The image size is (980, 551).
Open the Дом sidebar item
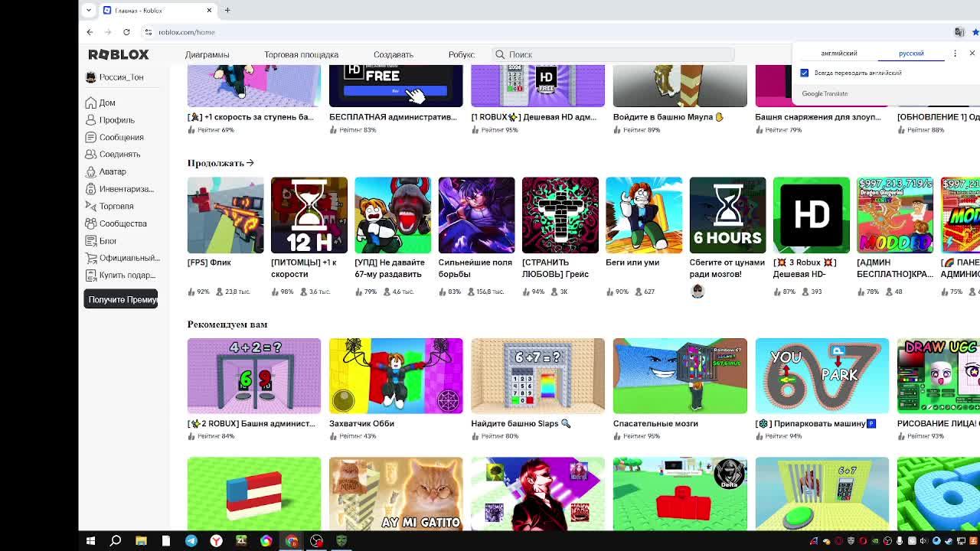point(106,103)
